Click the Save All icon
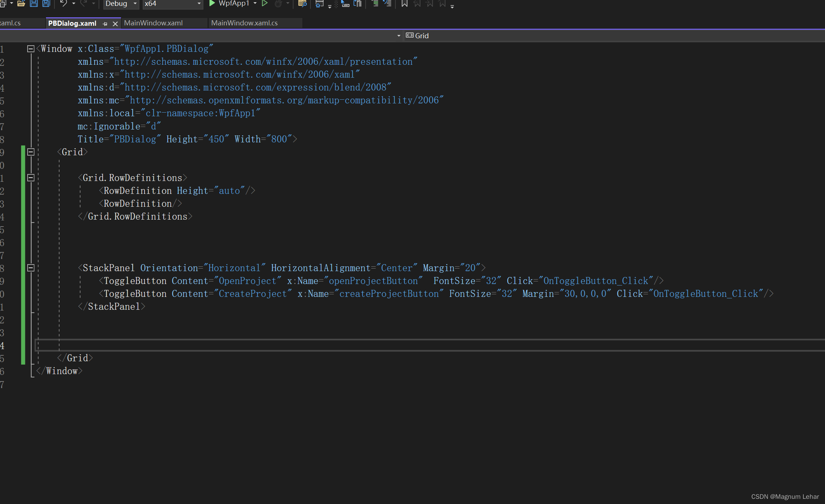825x504 pixels. 46,4
